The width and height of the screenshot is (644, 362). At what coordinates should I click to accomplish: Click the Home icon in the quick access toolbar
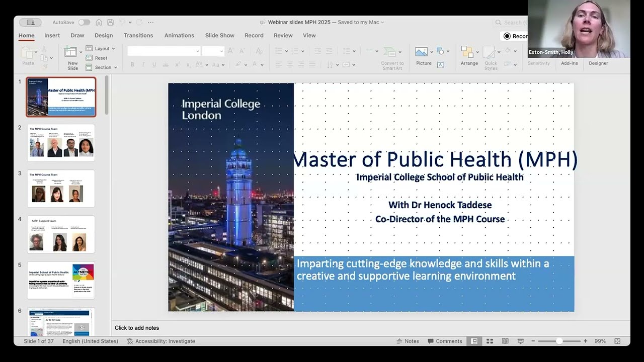[x=99, y=22]
